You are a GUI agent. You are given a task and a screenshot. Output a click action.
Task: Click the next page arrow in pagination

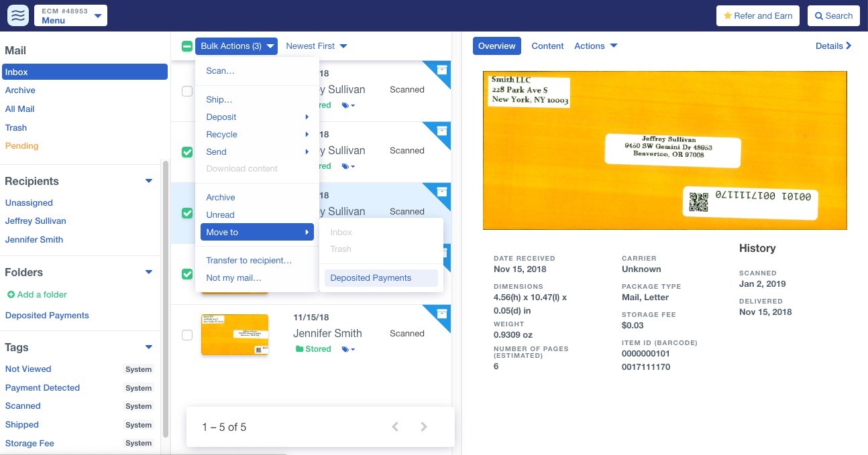tap(423, 427)
